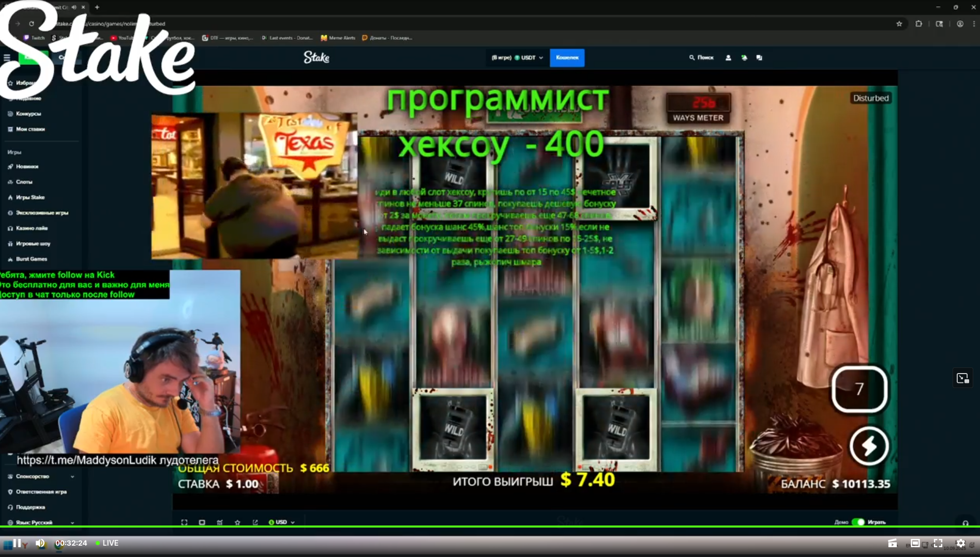
Task: Open the blue Кошелек wallet button
Action: [x=567, y=58]
